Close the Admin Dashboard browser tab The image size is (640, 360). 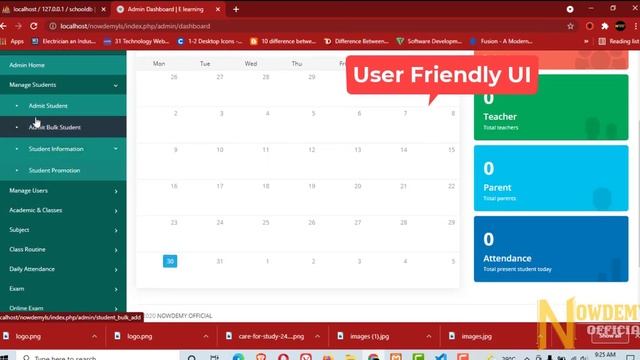point(218,9)
